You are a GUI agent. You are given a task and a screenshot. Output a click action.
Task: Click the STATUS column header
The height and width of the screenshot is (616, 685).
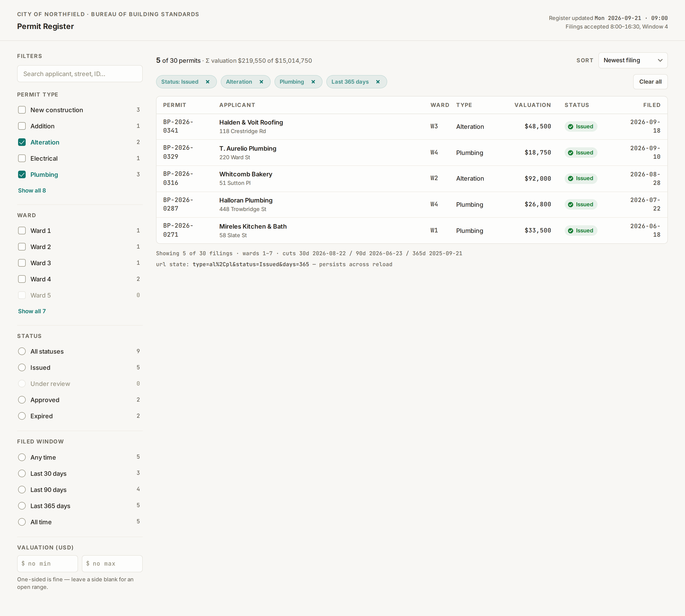pos(577,105)
